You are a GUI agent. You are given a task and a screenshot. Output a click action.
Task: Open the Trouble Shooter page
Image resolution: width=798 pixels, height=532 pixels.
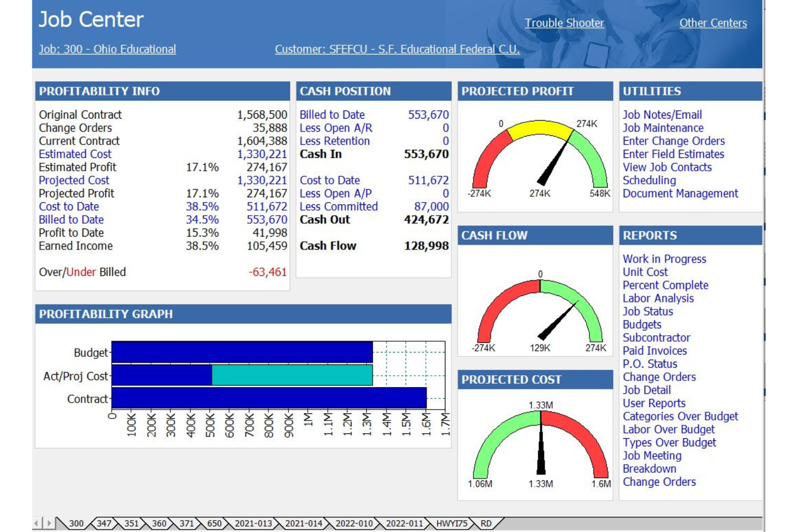pos(564,23)
